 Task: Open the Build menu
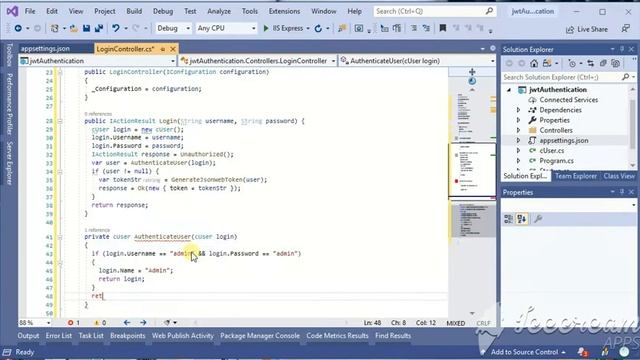pos(134,11)
